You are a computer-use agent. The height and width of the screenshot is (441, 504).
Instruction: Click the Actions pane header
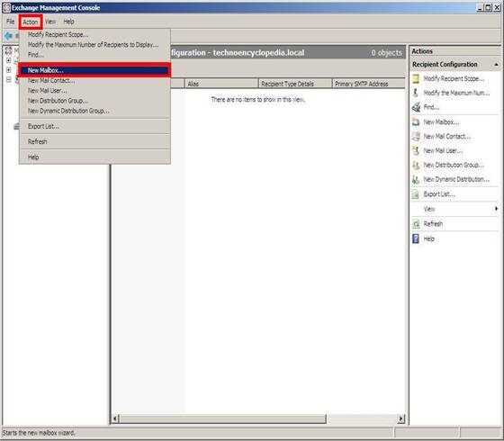coord(455,51)
